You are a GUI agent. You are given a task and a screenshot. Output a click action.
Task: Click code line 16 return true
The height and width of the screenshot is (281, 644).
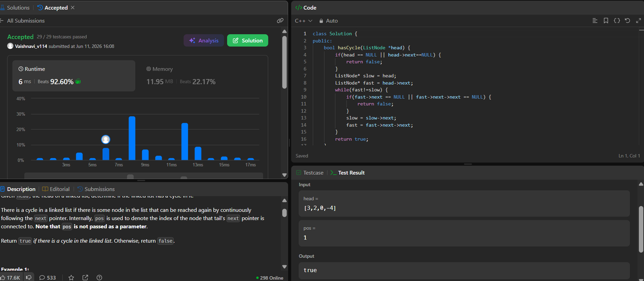pyautogui.click(x=352, y=139)
